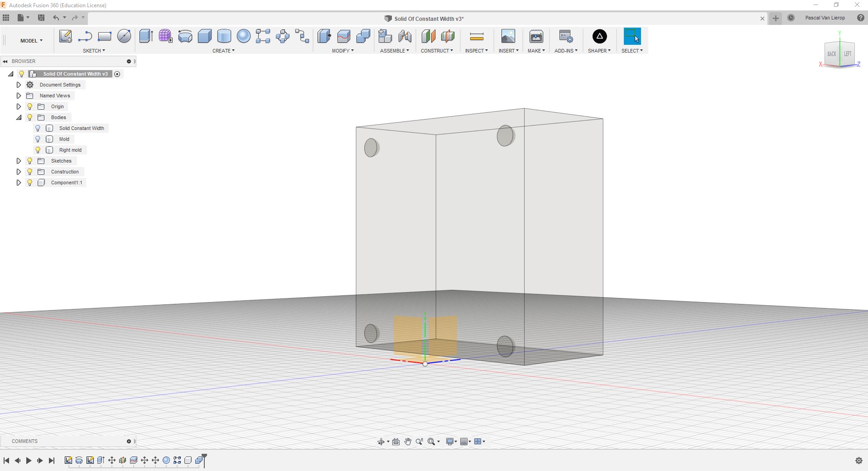Select the Joint tool
The height and width of the screenshot is (471, 868).
tap(405, 36)
